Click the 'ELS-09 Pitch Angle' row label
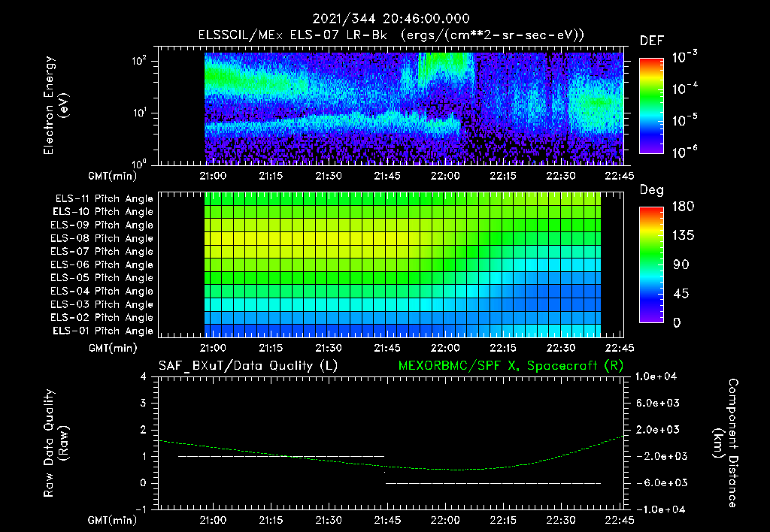Viewport: 770px width, 532px height. pos(102,225)
